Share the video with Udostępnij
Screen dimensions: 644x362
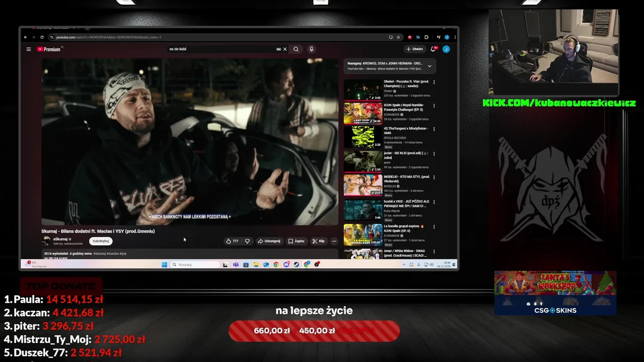[x=269, y=241]
